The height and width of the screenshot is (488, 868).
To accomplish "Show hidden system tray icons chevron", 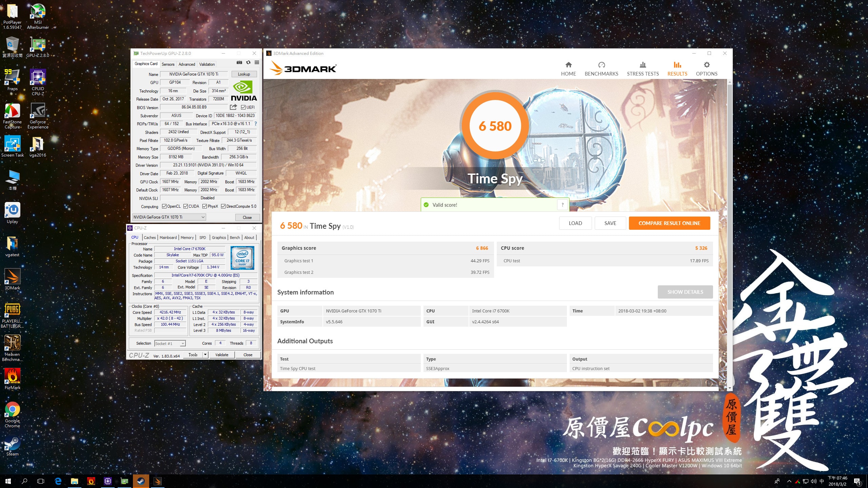I will 789,481.
